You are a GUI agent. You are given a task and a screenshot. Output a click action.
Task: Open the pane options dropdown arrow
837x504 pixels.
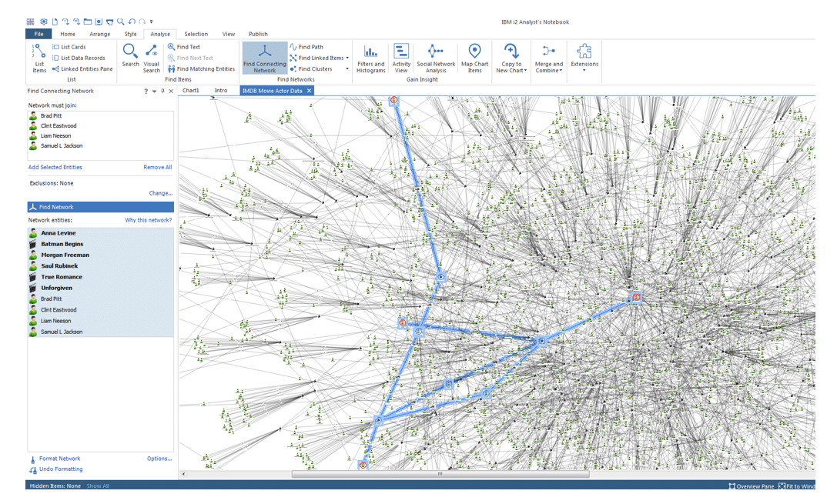coord(154,92)
